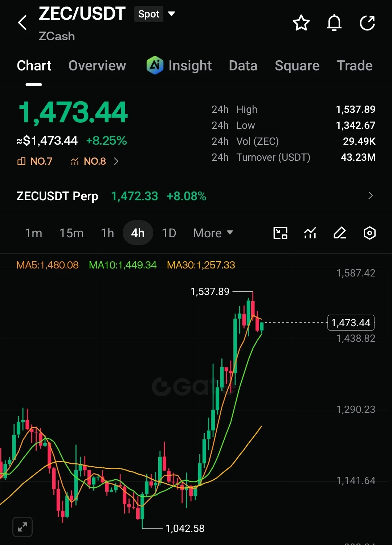Tap the MA30:1,257.33 indicator label

coord(201,265)
